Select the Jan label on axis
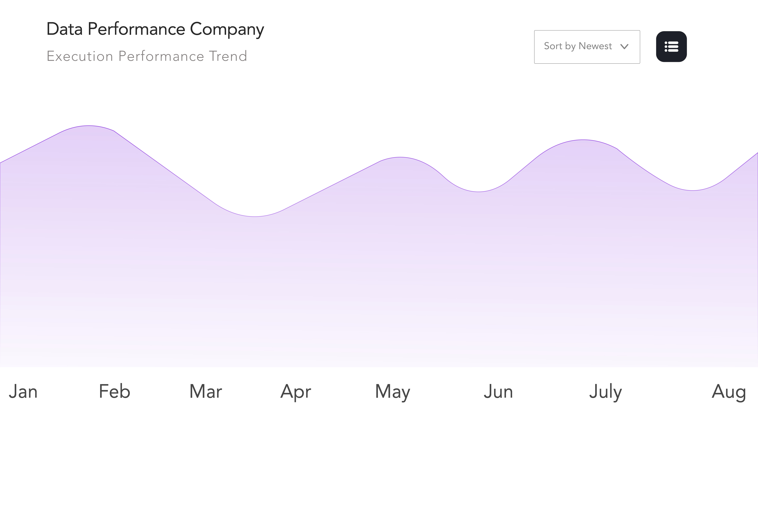The height and width of the screenshot is (532, 758). (23, 392)
